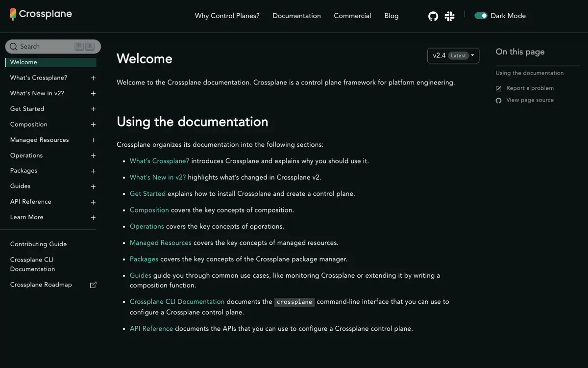
Task: Expand the Managed Resources sidebar section
Action: click(x=93, y=140)
